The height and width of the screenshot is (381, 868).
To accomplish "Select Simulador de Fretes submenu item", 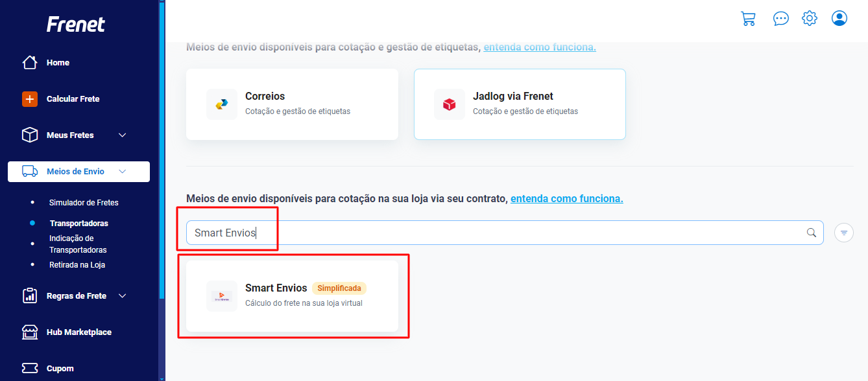I will click(84, 203).
